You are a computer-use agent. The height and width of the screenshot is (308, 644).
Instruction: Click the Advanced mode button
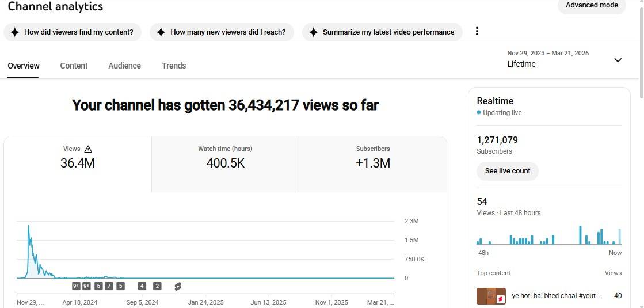pyautogui.click(x=592, y=5)
